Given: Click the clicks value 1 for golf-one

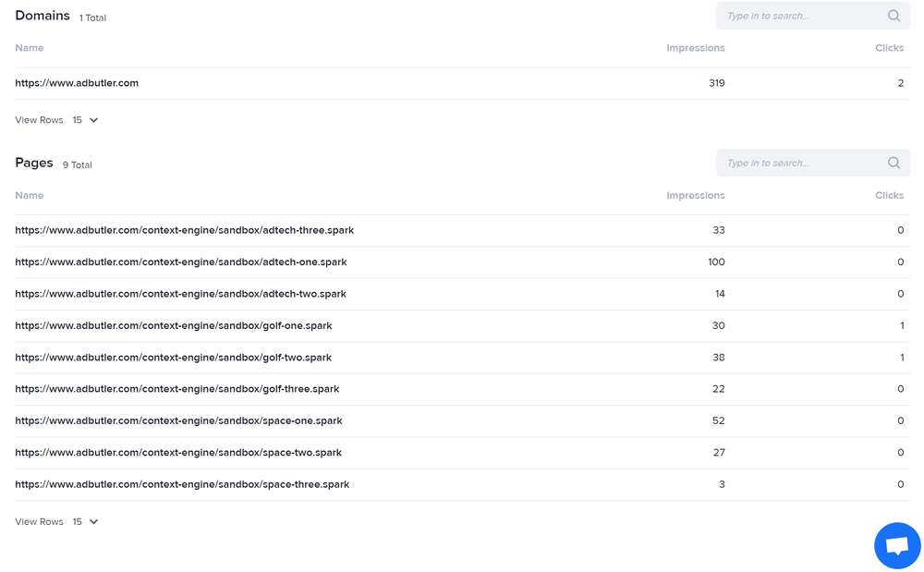Looking at the screenshot, I should (x=902, y=326).
